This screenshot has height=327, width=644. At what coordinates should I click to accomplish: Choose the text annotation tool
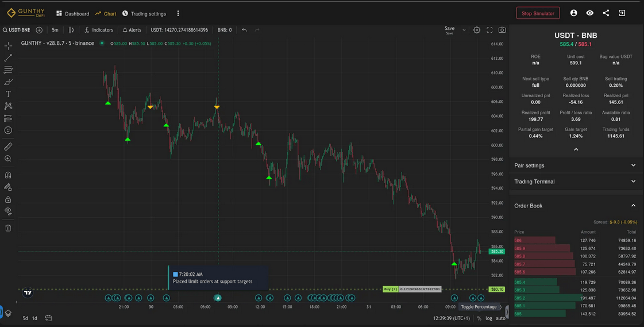[8, 94]
